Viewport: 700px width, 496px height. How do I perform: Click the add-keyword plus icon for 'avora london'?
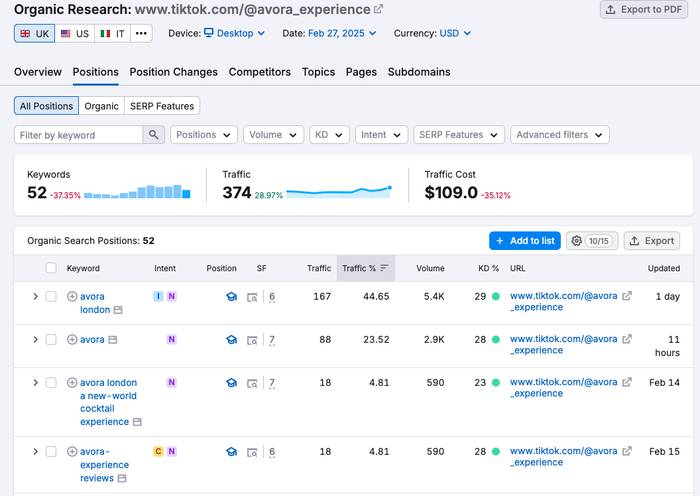(x=72, y=297)
